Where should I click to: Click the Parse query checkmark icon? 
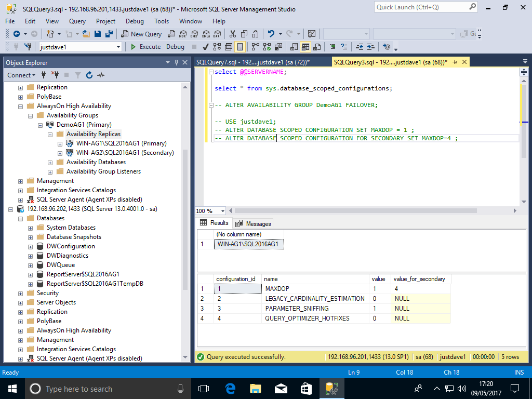(205, 47)
